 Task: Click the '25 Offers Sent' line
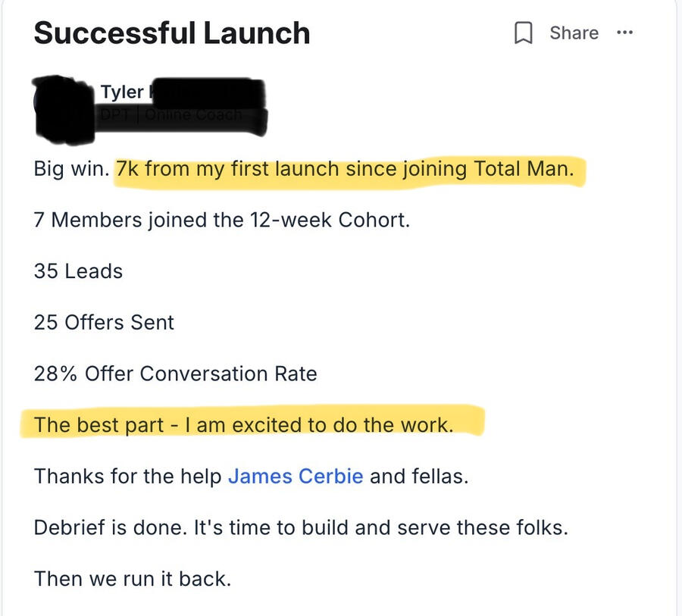click(104, 322)
